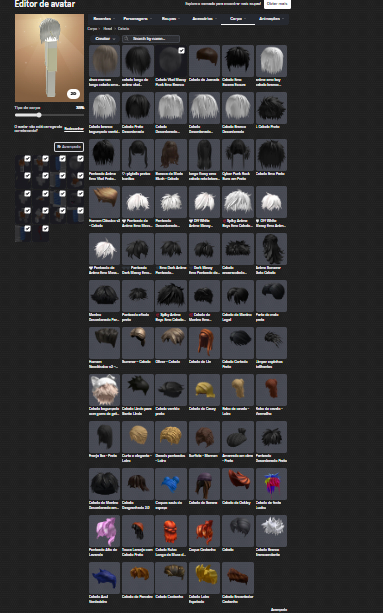The width and height of the screenshot is (383, 613).
Task: Expand the Animações dropdown menu
Action: 272,19
